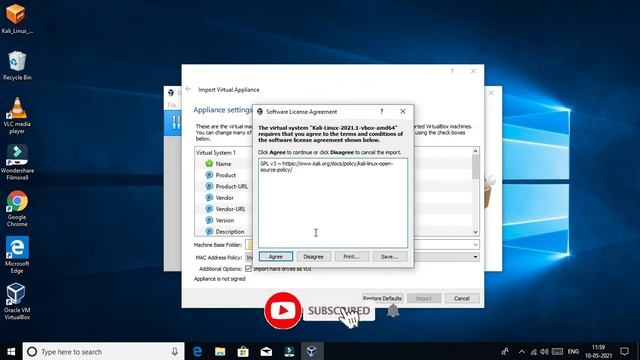Open the People icon in system tray
Screen dimensions: 640x360
[x=505, y=351]
